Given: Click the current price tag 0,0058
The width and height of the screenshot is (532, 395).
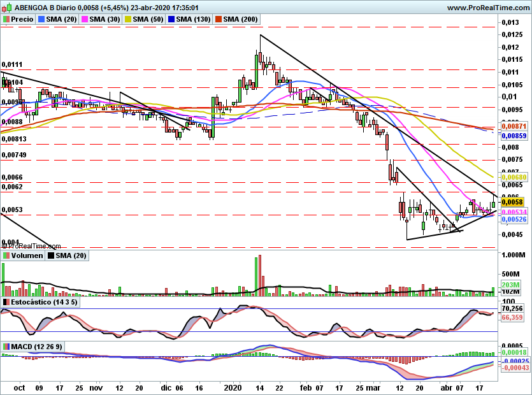Looking at the screenshot, I should coord(512,202).
